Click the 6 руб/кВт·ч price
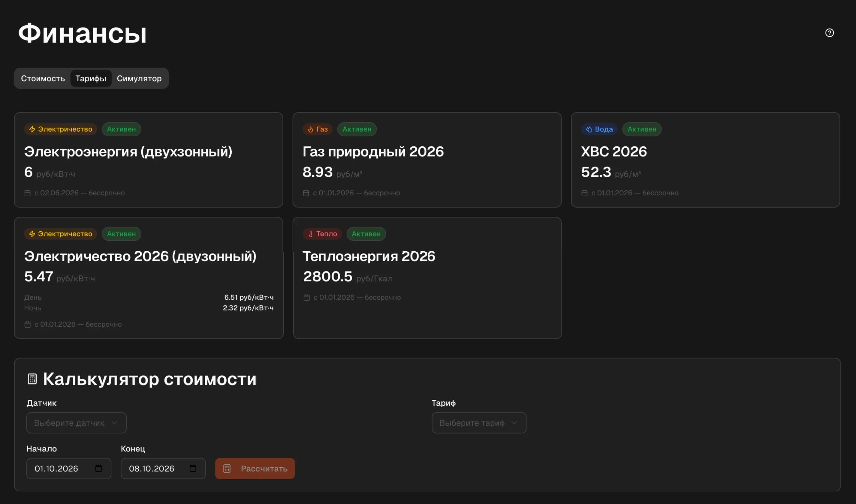This screenshot has height=504, width=856. pos(50,172)
